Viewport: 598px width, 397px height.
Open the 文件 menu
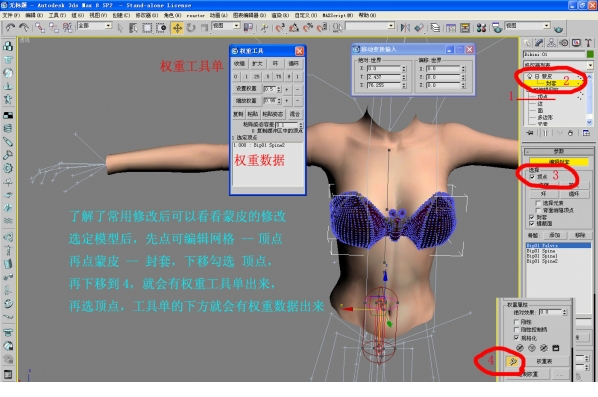tap(11, 15)
